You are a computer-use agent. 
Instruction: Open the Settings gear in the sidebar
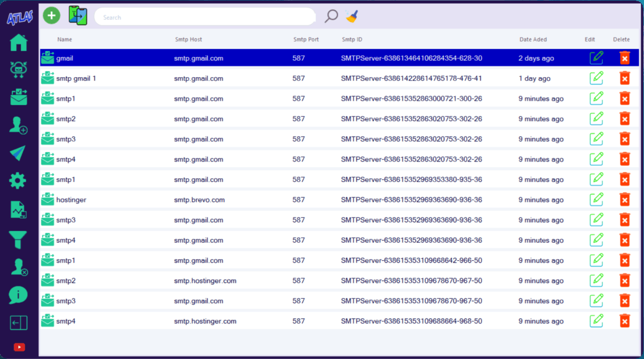click(18, 181)
